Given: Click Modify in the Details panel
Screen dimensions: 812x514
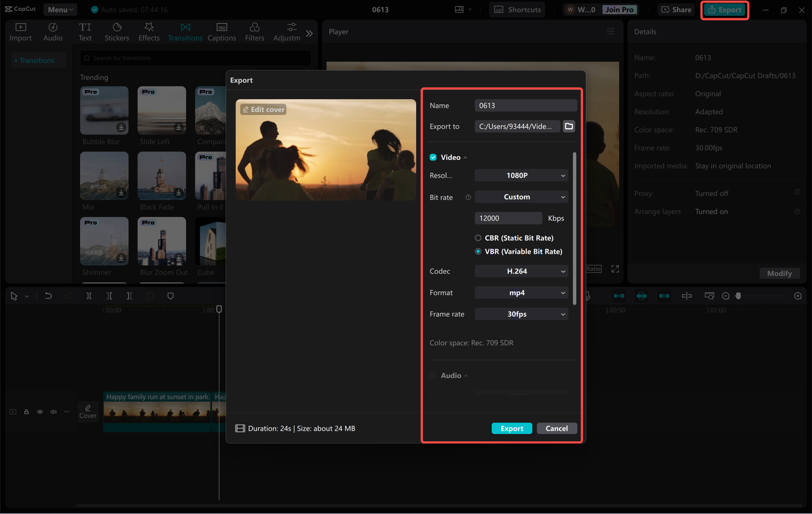Looking at the screenshot, I should pyautogui.click(x=779, y=273).
